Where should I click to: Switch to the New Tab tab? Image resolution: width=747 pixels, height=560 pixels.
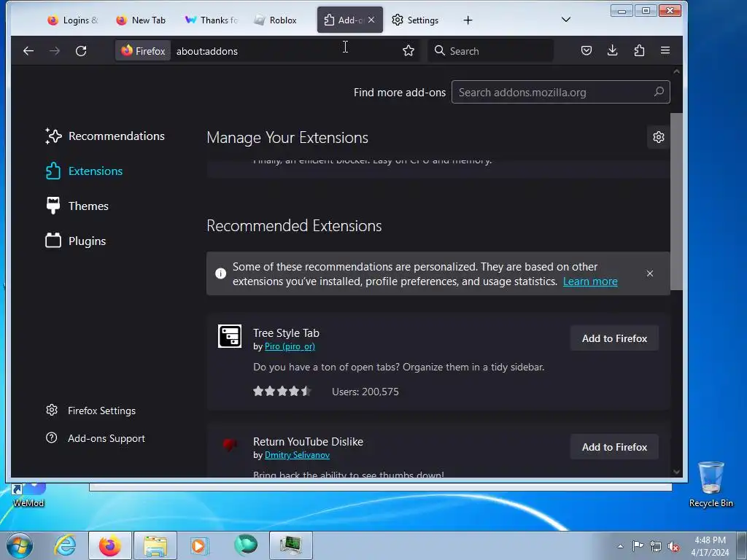[142, 20]
